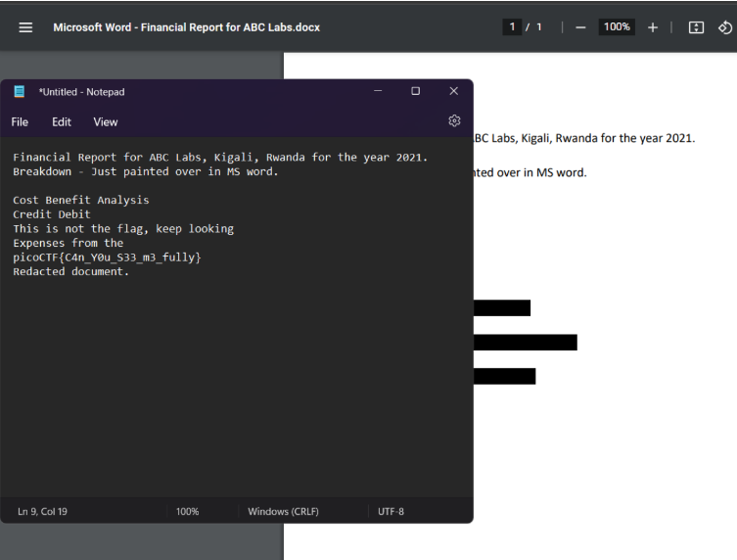Viewport: 737px width, 560px height.
Task: Close the Untitled Notepad window
Action: [x=452, y=91]
